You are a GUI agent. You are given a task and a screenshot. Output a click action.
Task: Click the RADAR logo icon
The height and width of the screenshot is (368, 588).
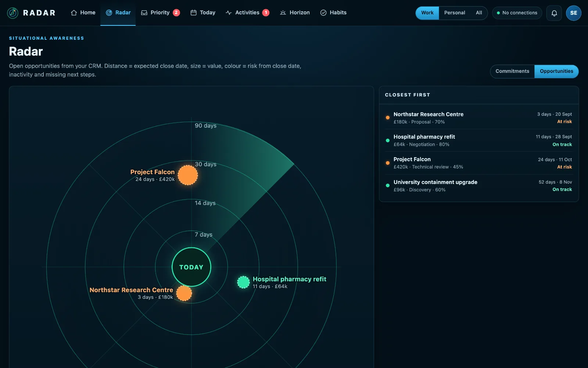(x=13, y=13)
